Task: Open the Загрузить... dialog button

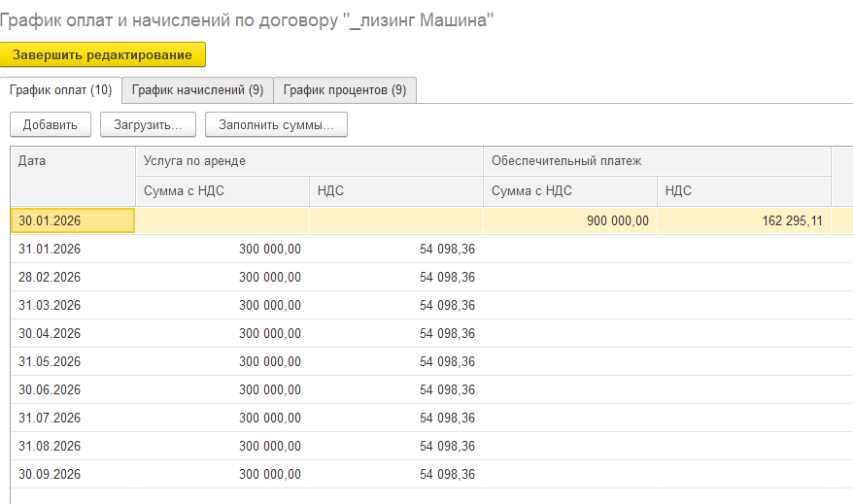Action: point(148,124)
